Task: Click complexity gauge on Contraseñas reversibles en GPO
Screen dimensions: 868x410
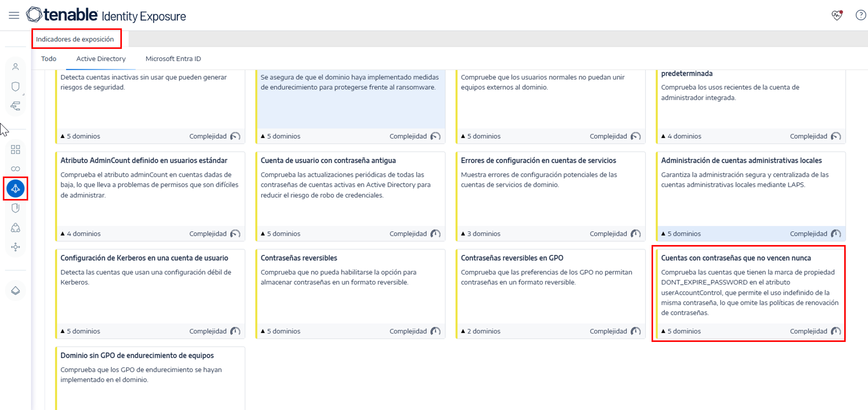Action: pos(636,331)
